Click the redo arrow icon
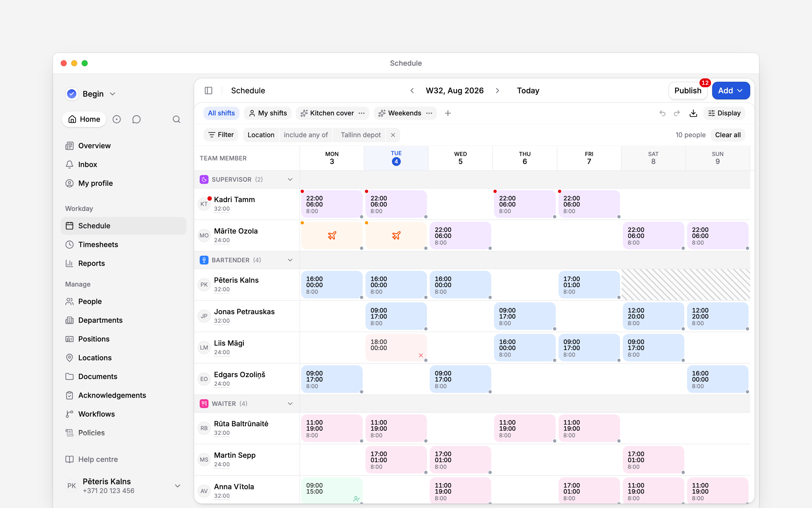This screenshot has height=508, width=812. [x=677, y=113]
